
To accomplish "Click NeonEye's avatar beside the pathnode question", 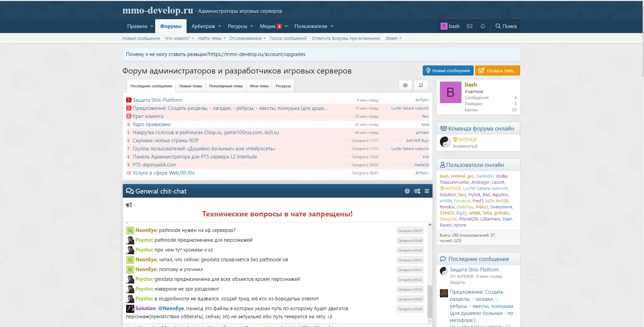I will [x=130, y=231].
